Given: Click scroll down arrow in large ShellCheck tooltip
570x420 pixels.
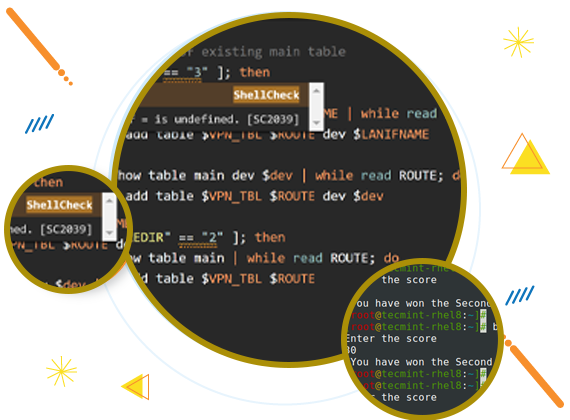Looking at the screenshot, I should click(x=316, y=123).
